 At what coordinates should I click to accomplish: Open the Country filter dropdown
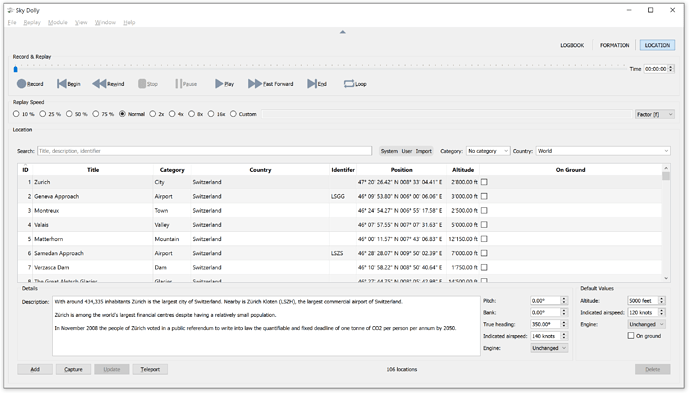click(x=603, y=151)
